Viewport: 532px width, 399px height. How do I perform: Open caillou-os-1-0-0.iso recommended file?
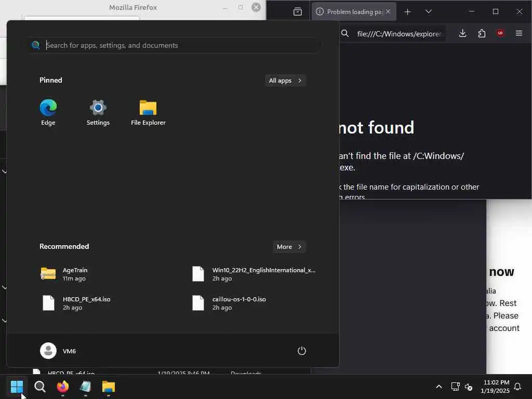[x=229, y=303]
